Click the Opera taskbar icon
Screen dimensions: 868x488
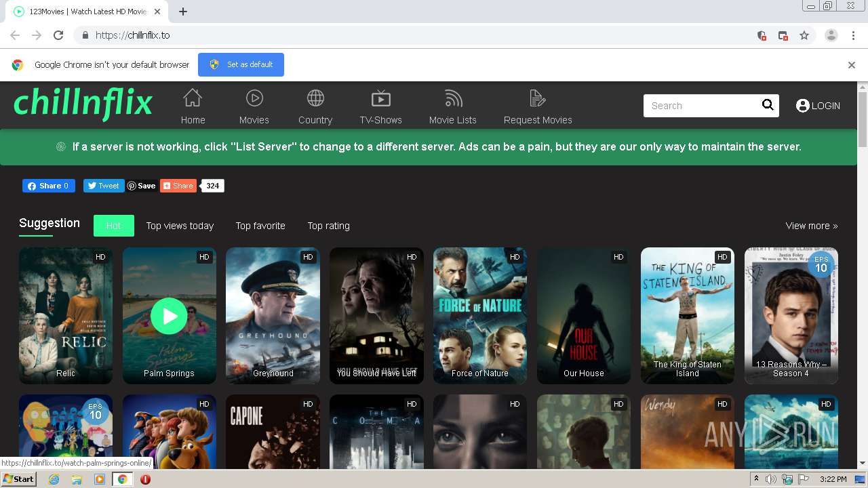(145, 479)
